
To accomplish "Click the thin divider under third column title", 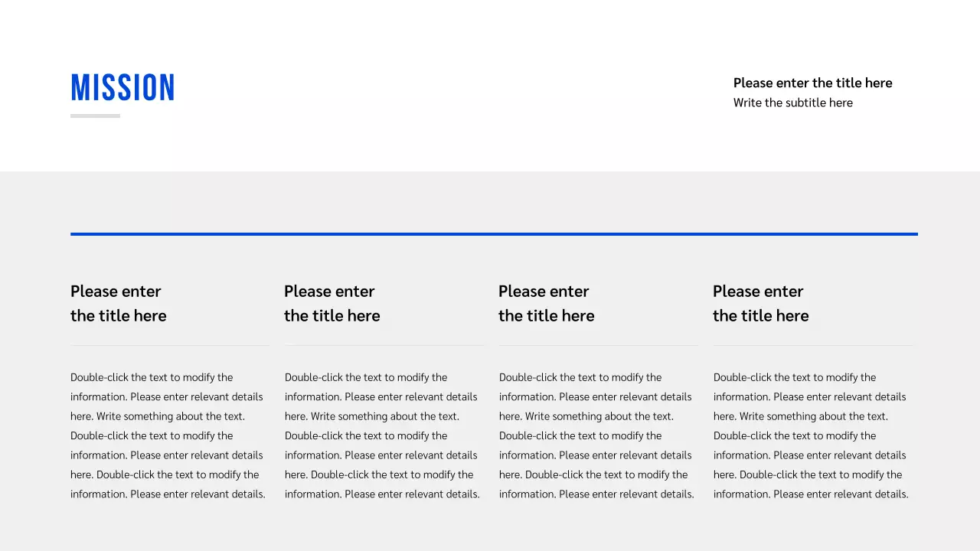I will click(x=599, y=345).
